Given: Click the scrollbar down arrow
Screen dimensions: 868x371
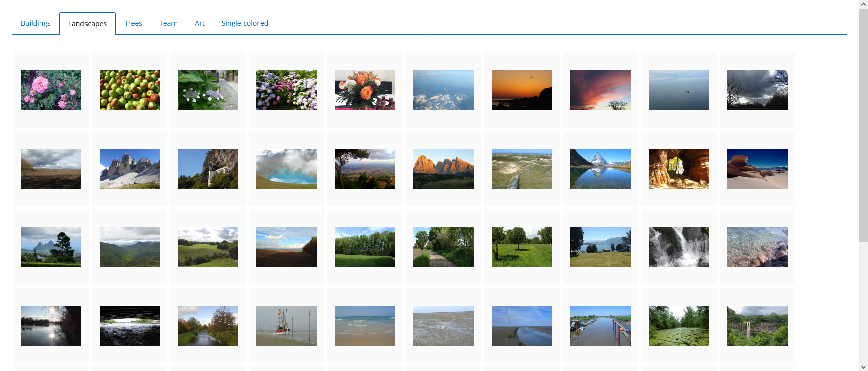Looking at the screenshot, I should [x=863, y=367].
